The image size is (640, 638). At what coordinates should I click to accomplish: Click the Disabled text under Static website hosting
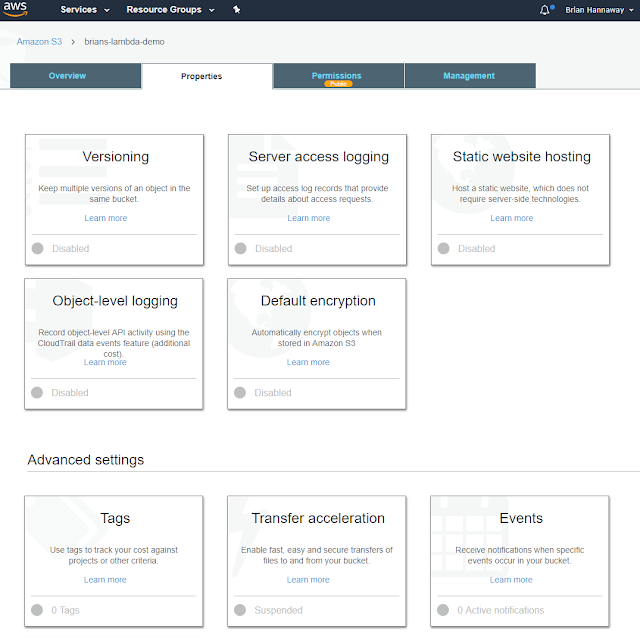476,249
